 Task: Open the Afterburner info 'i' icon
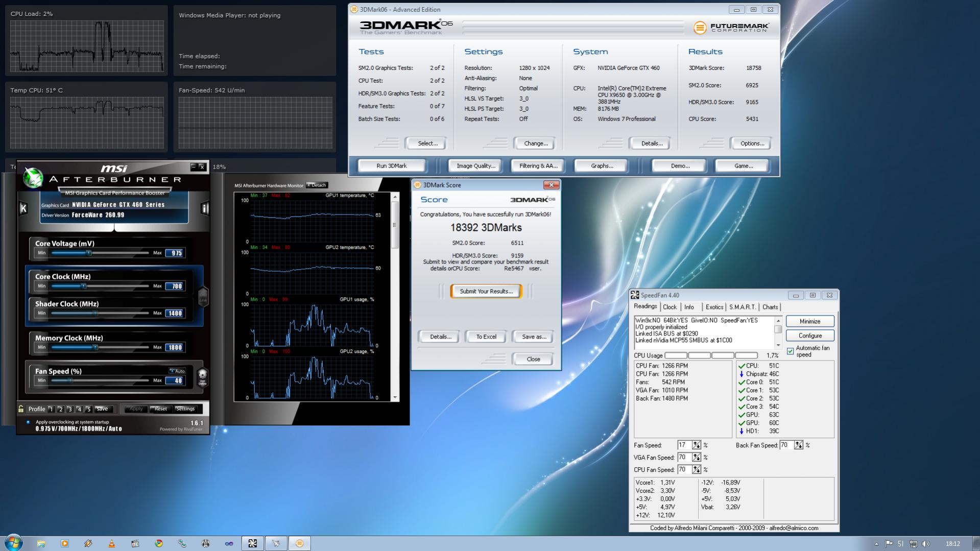coord(205,208)
